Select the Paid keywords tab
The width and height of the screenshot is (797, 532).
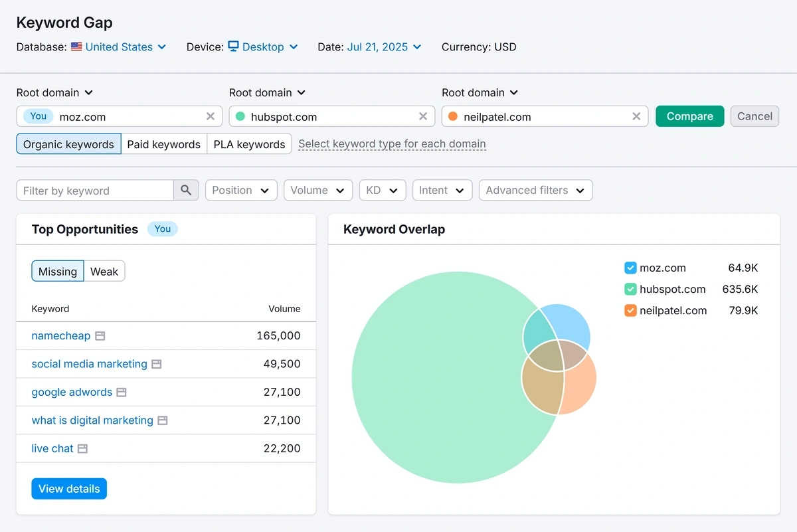tap(164, 144)
